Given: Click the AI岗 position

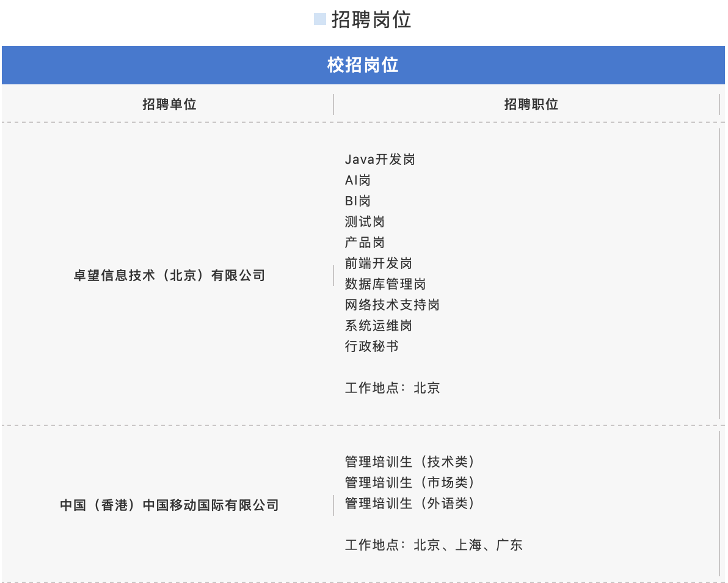Looking at the screenshot, I should coord(357,180).
